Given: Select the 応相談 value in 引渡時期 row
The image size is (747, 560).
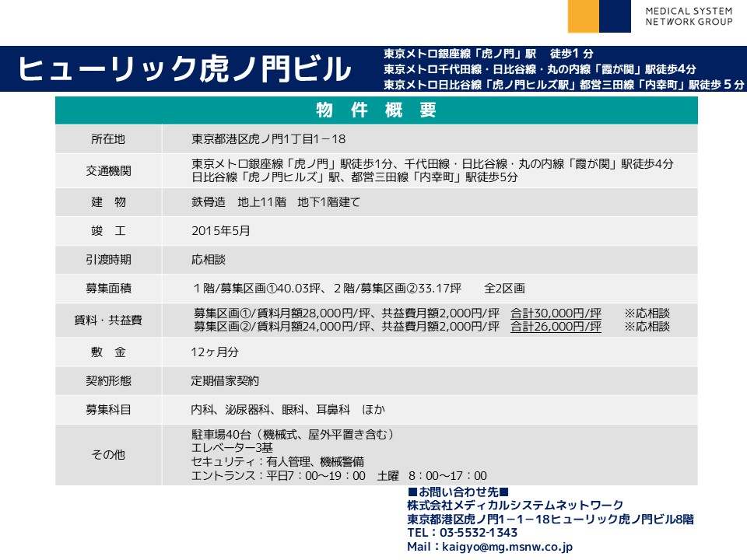Looking at the screenshot, I should 209,260.
